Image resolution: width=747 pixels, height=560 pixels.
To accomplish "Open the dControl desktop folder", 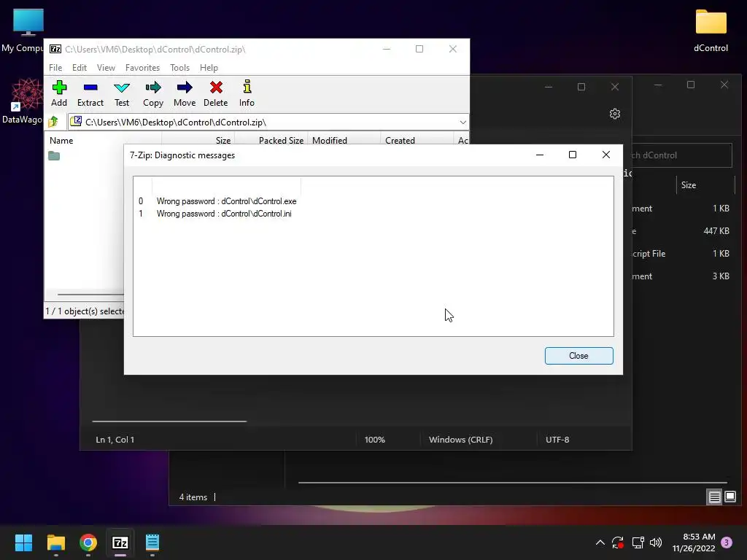I will click(711, 30).
